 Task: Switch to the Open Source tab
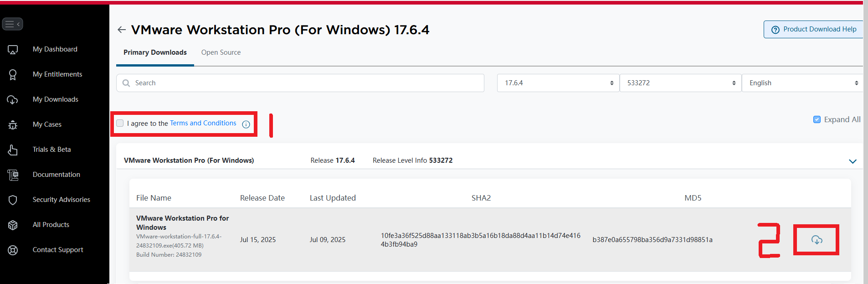click(x=221, y=52)
